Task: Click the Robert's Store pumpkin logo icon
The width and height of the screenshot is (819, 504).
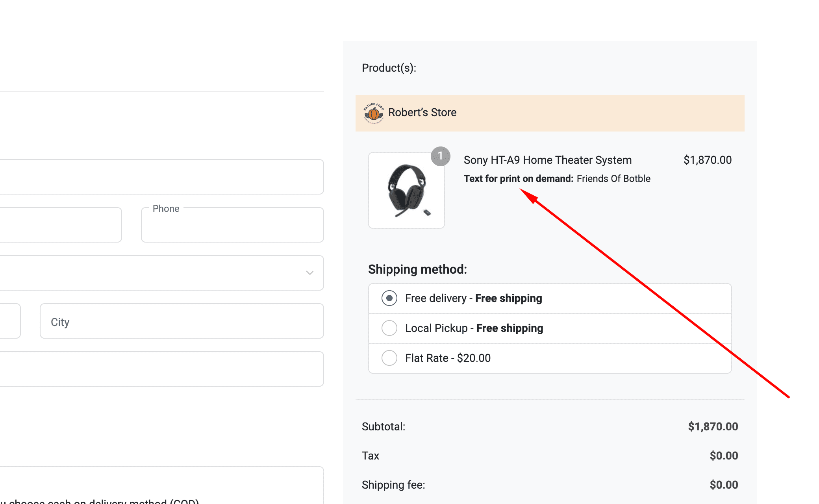Action: point(373,113)
